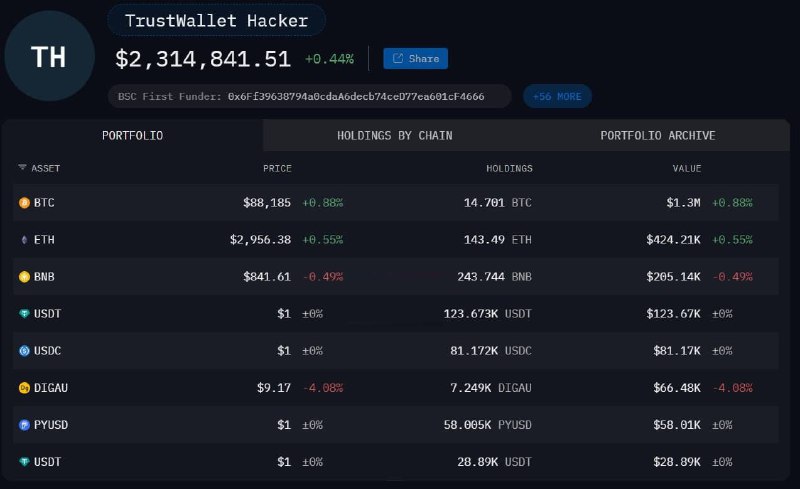Sort holdings by the Value column header

[686, 168]
